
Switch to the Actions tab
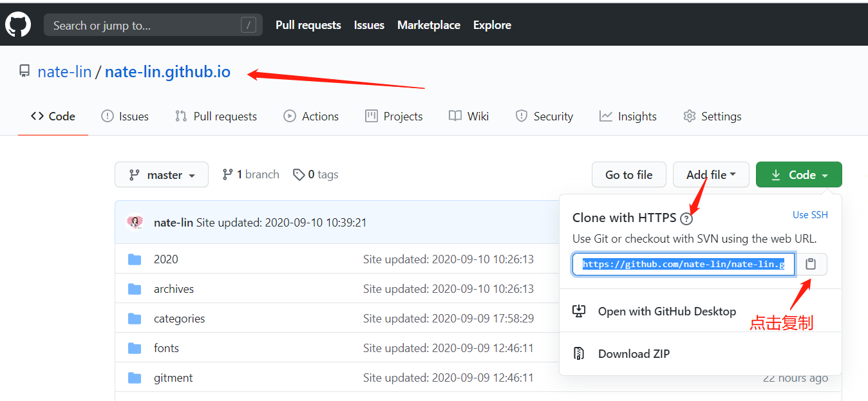click(x=311, y=117)
